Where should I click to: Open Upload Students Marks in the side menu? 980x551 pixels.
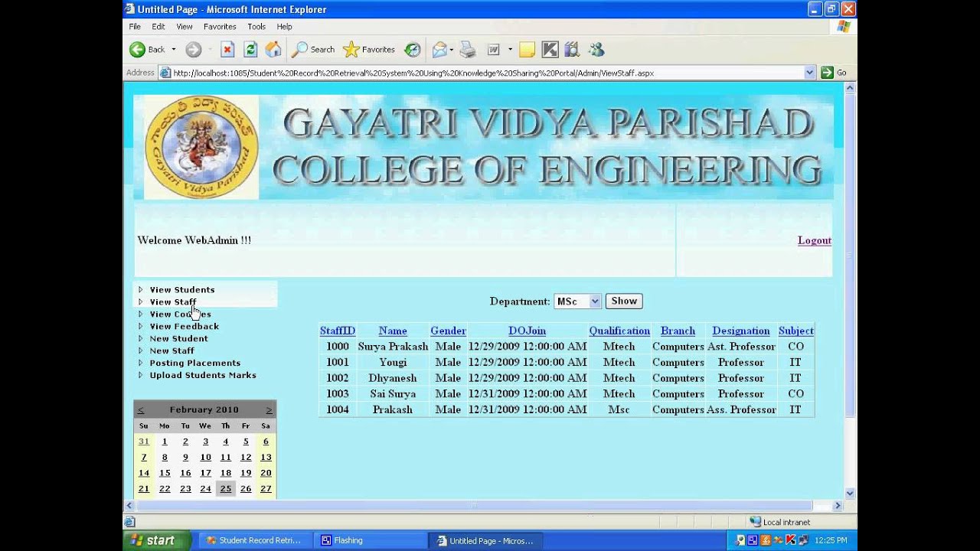tap(203, 375)
